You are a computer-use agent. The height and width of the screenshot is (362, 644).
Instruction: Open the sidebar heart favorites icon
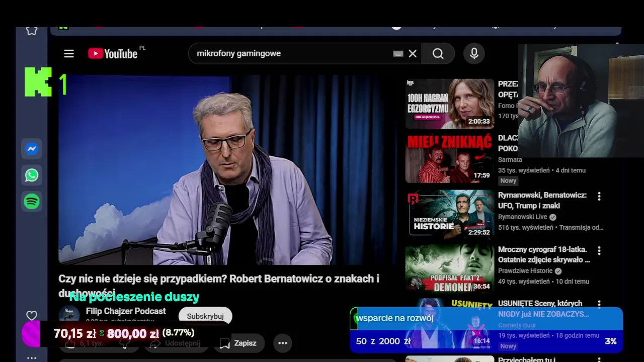(x=32, y=316)
